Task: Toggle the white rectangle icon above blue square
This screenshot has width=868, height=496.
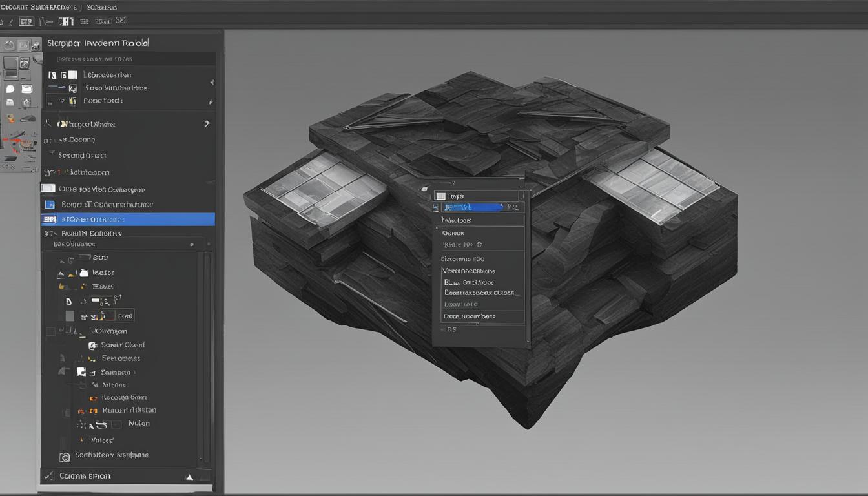Action: tap(48, 189)
